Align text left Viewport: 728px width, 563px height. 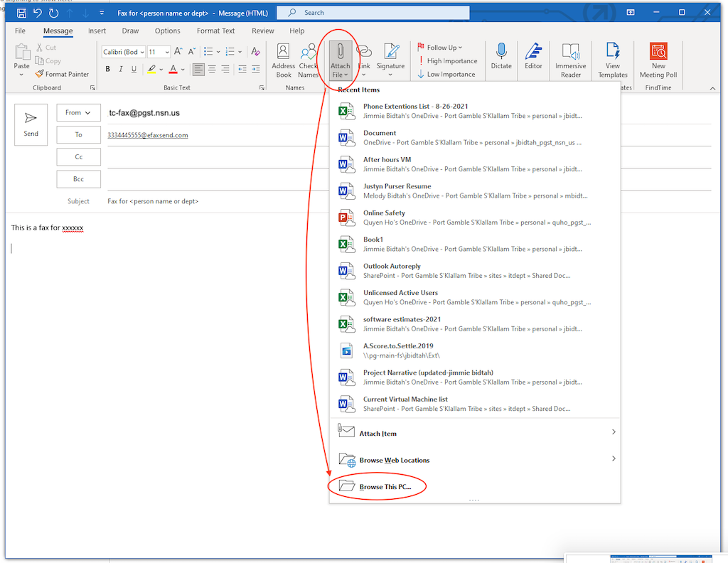[198, 70]
